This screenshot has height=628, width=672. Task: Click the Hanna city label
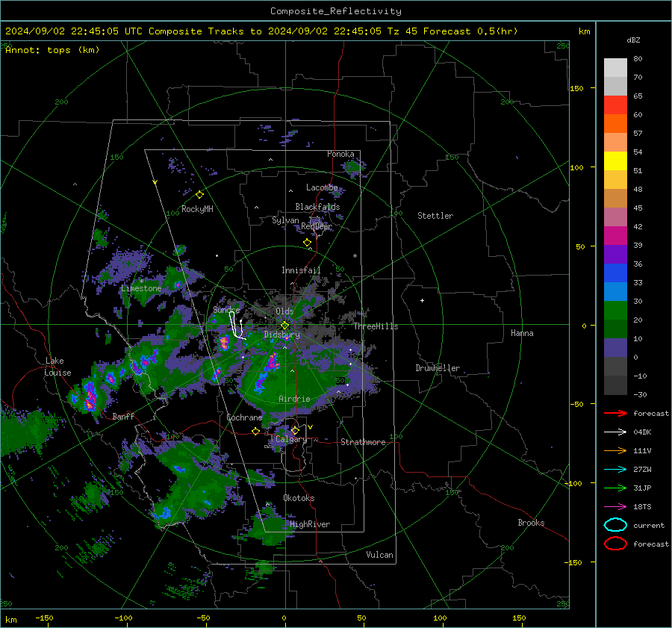pyautogui.click(x=522, y=333)
